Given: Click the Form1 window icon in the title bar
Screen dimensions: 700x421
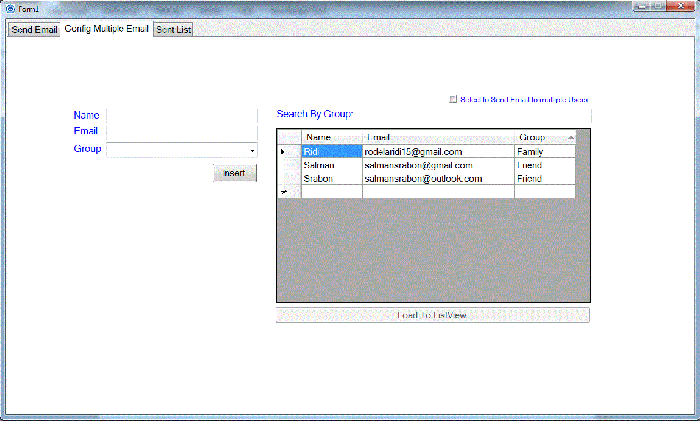Looking at the screenshot, I should (x=10, y=9).
